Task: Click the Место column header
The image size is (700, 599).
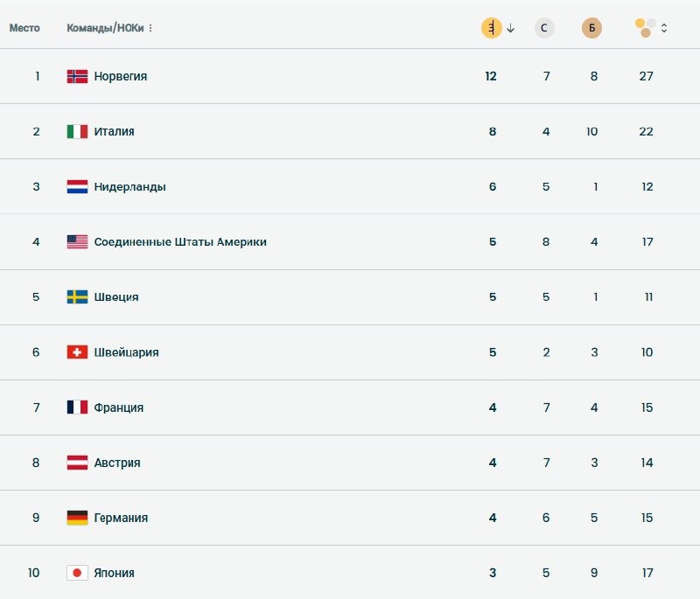Action: click(24, 28)
